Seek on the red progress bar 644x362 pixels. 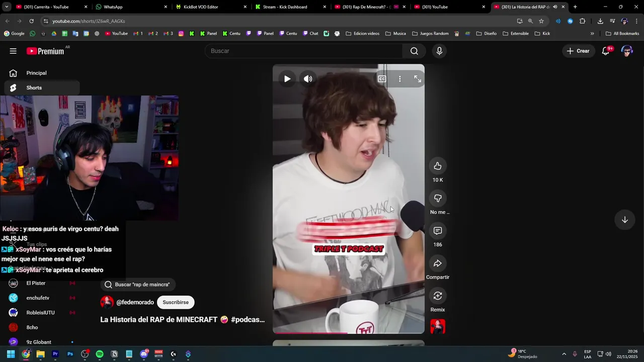click(349, 333)
